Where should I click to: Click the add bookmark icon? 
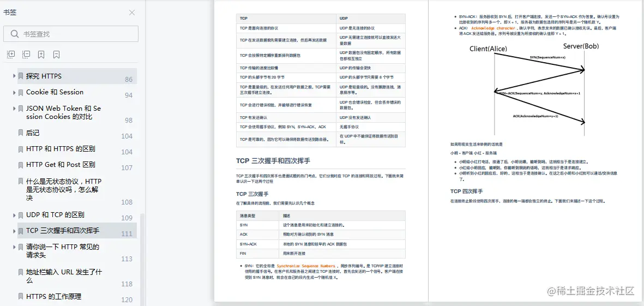[x=41, y=54]
